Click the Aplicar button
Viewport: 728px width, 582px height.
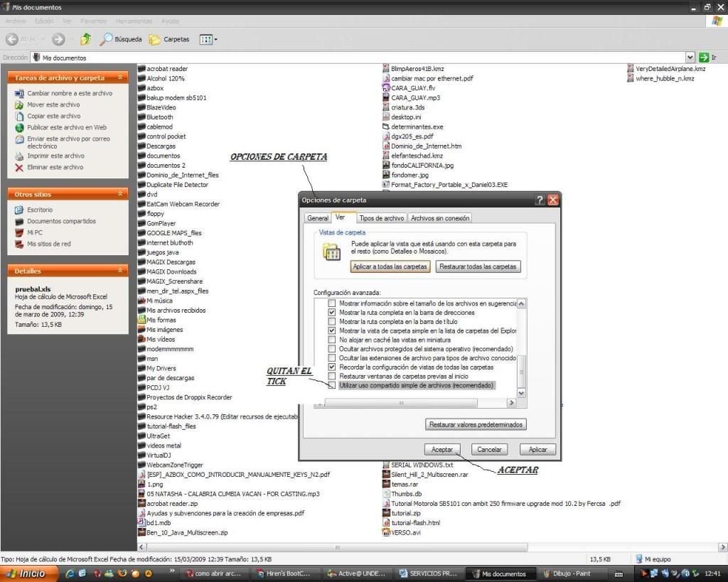click(537, 450)
